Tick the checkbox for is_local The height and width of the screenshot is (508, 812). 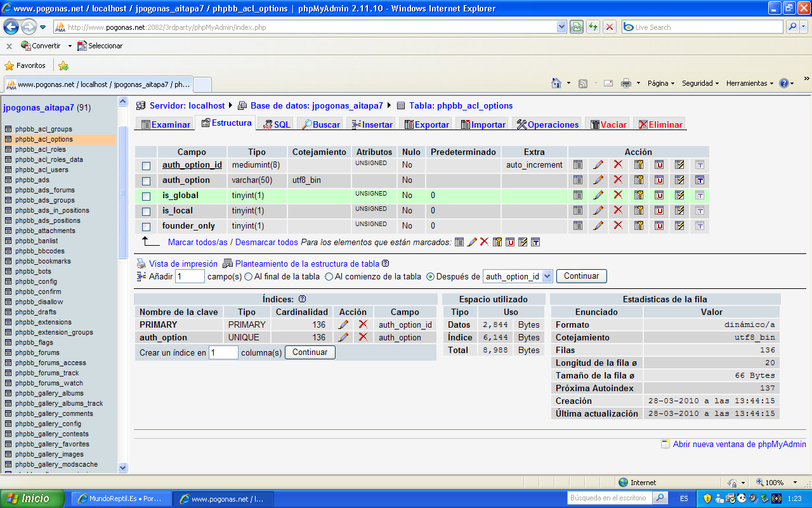[x=146, y=211]
